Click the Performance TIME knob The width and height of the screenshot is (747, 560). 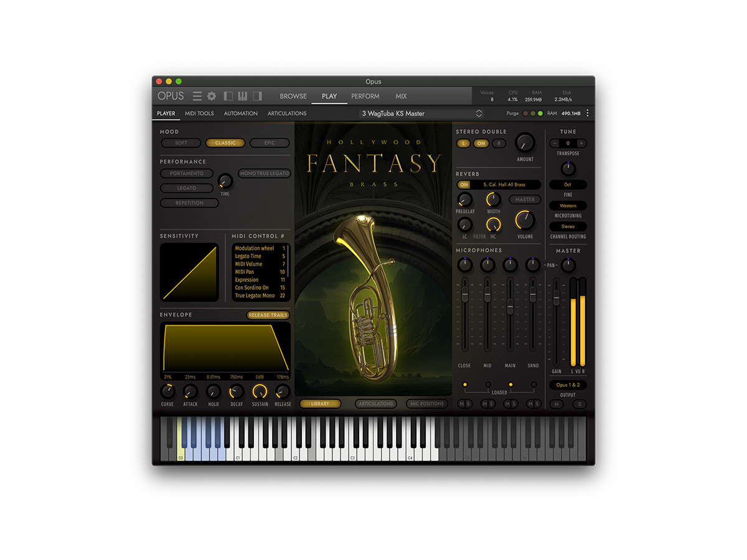(x=225, y=181)
